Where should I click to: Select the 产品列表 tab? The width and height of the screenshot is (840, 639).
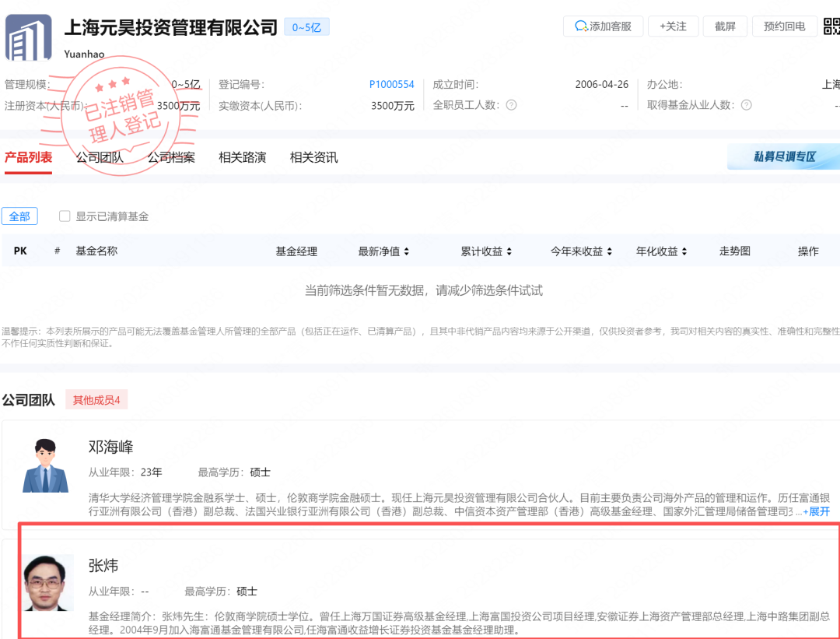(x=29, y=157)
